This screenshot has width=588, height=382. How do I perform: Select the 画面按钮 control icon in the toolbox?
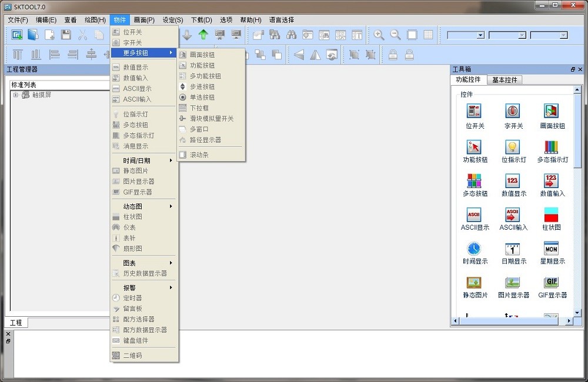pyautogui.click(x=550, y=112)
